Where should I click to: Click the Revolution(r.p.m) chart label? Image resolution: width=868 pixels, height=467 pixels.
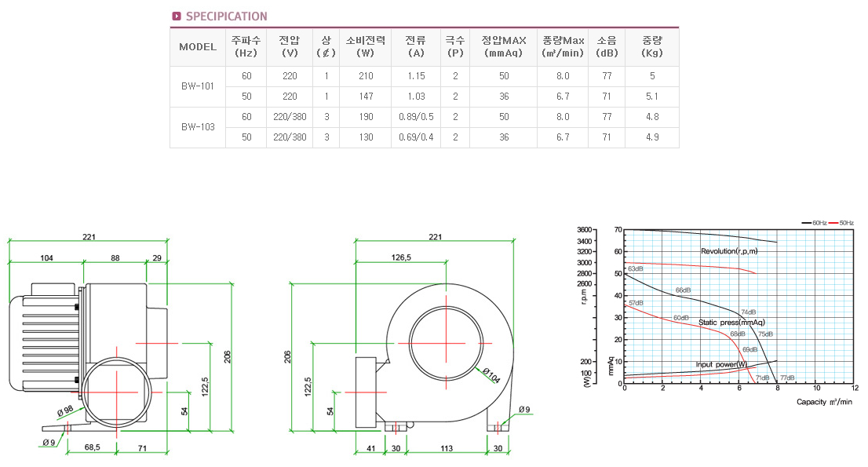730,251
